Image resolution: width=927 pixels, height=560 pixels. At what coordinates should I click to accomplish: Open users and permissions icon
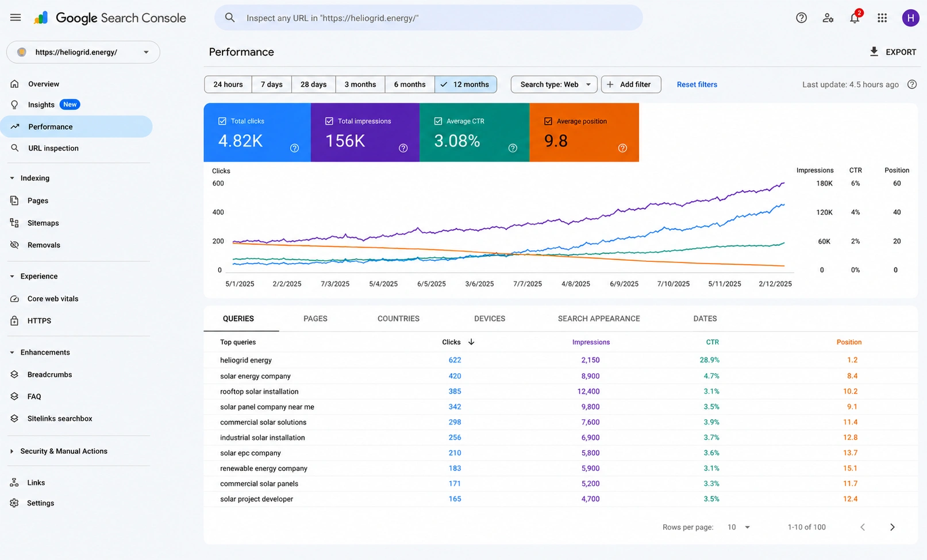pyautogui.click(x=828, y=18)
